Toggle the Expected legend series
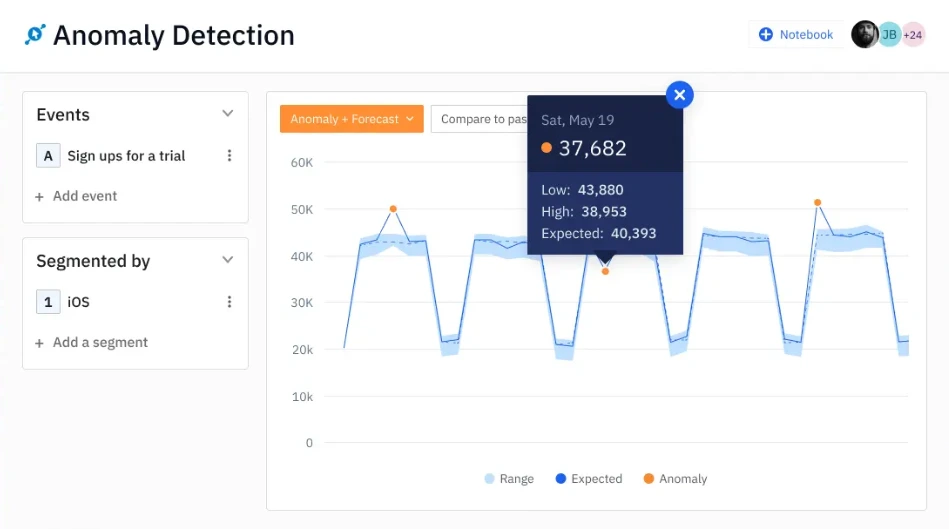The image size is (949, 529). (x=589, y=479)
